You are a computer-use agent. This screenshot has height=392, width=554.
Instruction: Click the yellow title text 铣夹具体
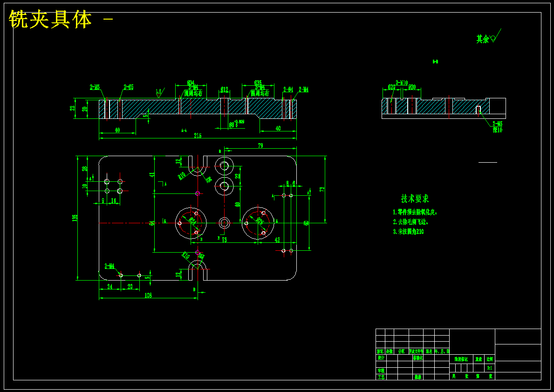pyautogui.click(x=50, y=20)
